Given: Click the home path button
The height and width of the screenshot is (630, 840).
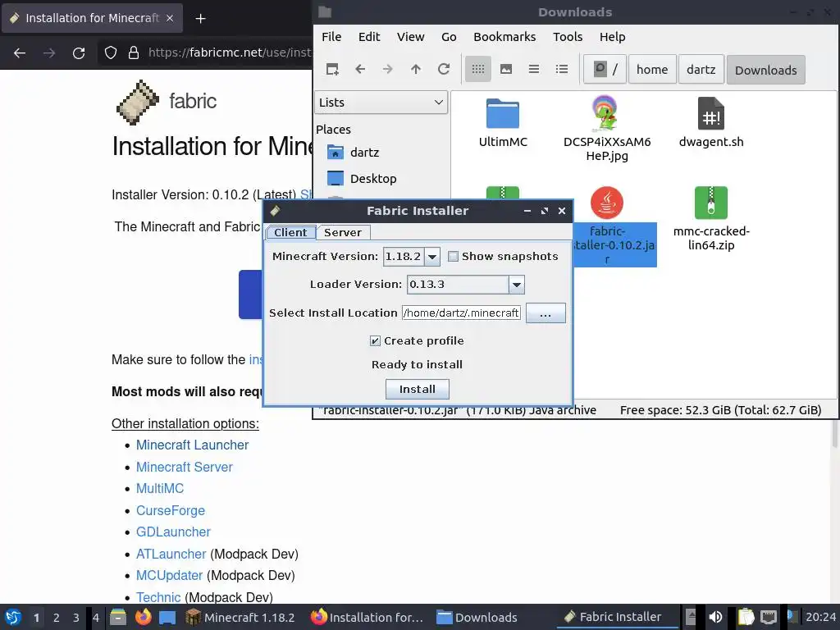Looking at the screenshot, I should pos(652,70).
